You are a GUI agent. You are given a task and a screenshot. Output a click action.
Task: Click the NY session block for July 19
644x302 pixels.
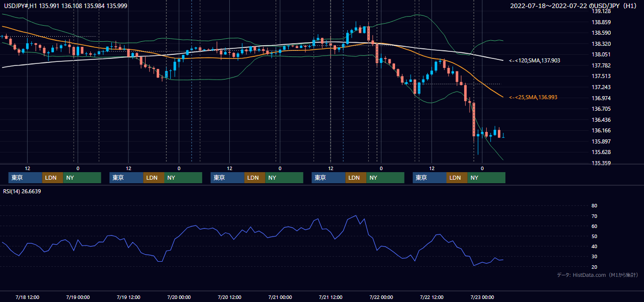(x=183, y=178)
